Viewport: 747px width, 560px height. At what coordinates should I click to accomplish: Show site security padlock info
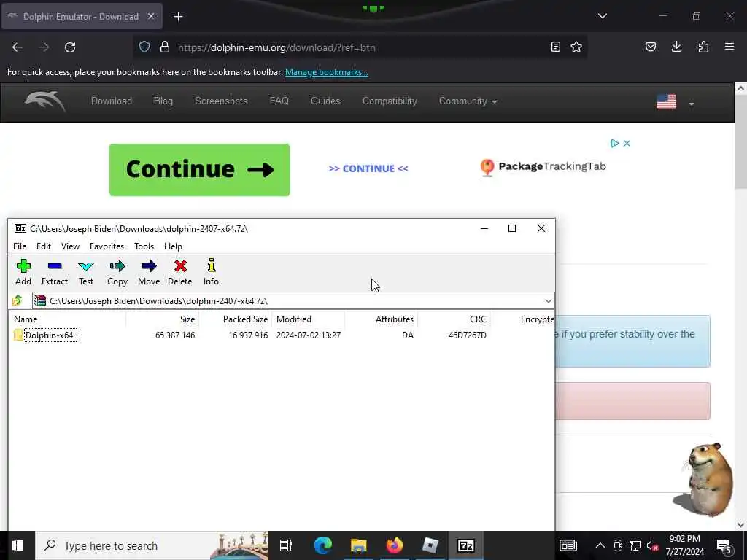tap(165, 47)
